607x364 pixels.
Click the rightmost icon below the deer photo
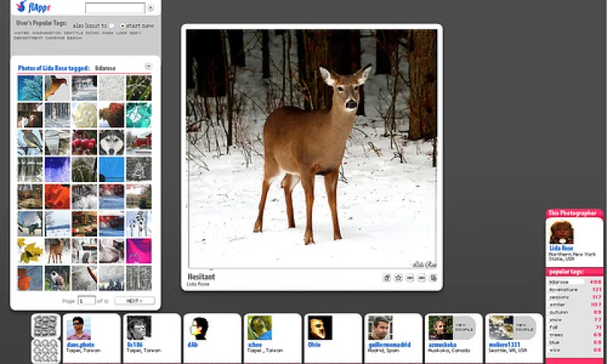tap(433, 278)
